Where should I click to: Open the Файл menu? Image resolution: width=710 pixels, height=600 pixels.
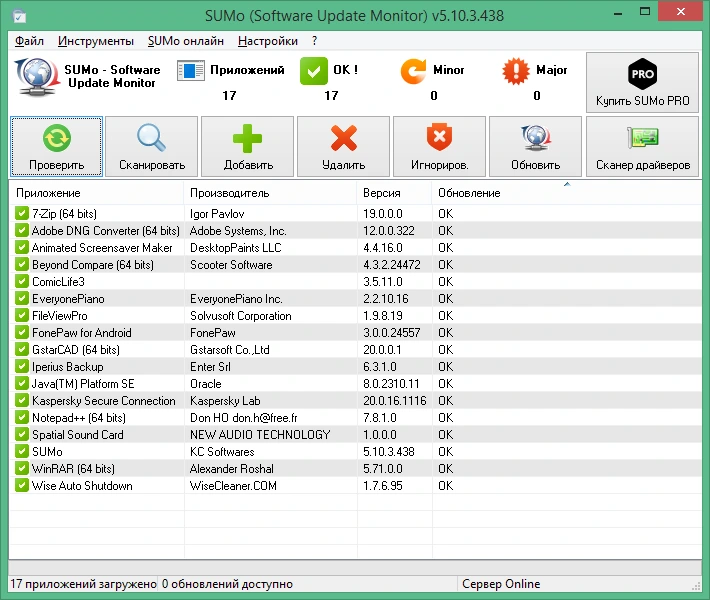coord(29,41)
